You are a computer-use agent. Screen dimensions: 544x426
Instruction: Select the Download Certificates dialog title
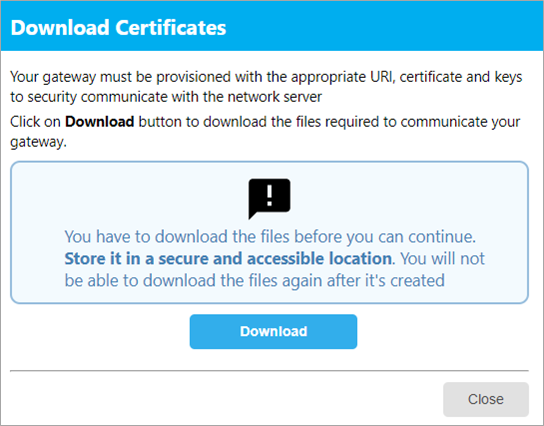pyautogui.click(x=118, y=28)
